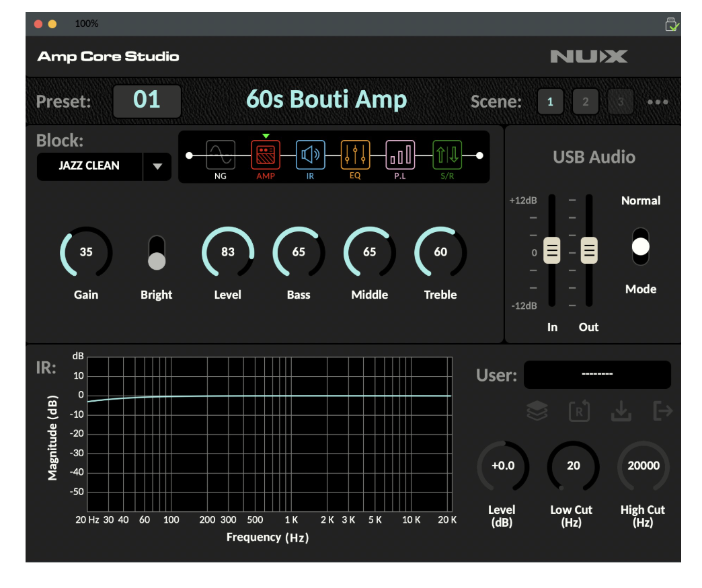Viewport: 702px width, 588px height.
Task: Click the USB device status icon
Action: 672,24
